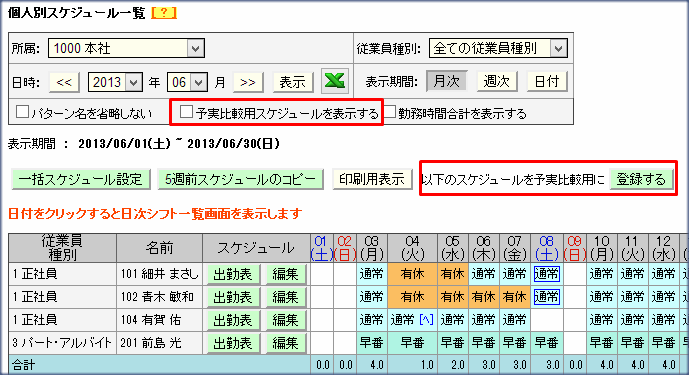Switch display period to 日付
The height and width of the screenshot is (375, 689).
point(547,81)
